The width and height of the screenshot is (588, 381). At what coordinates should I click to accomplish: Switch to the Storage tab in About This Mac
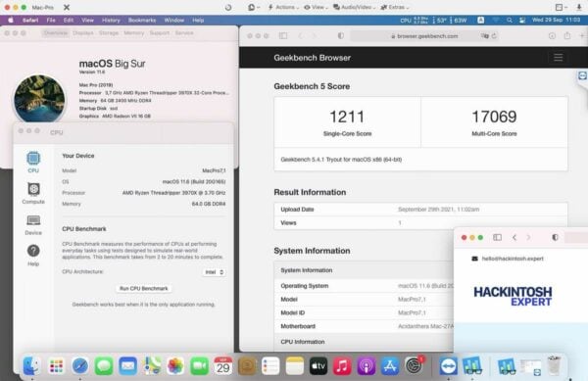point(109,33)
